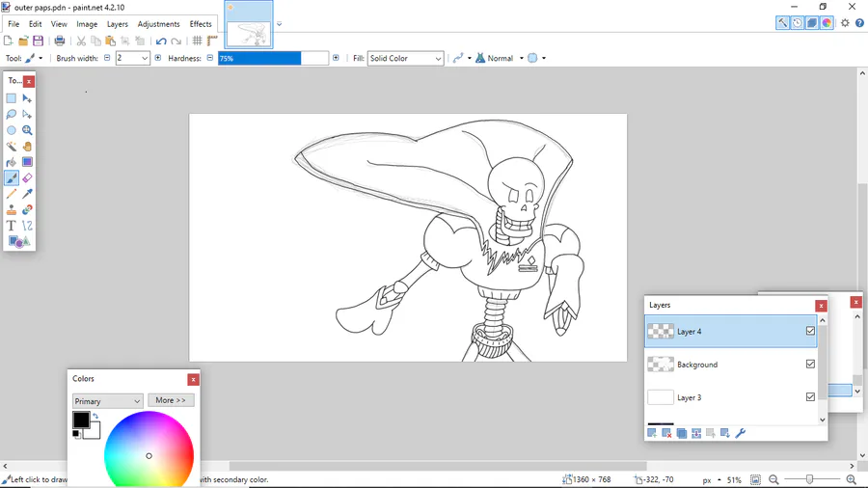The height and width of the screenshot is (488, 868).
Task: Open the Effects menu
Action: (x=201, y=24)
